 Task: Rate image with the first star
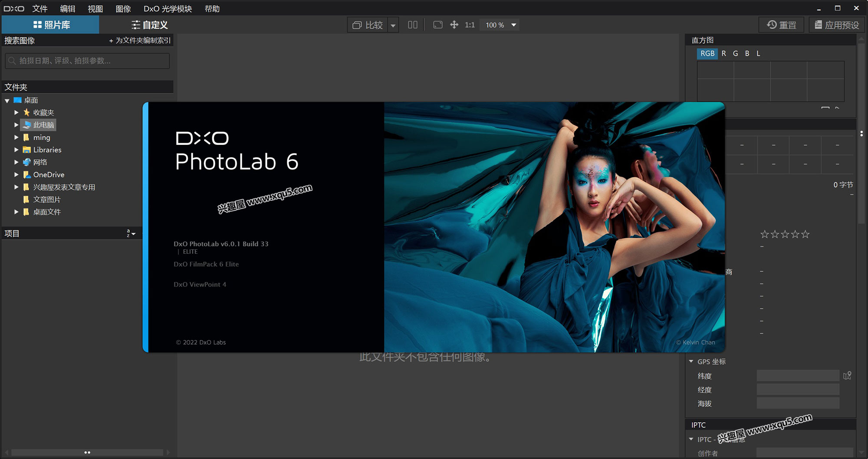coord(765,234)
